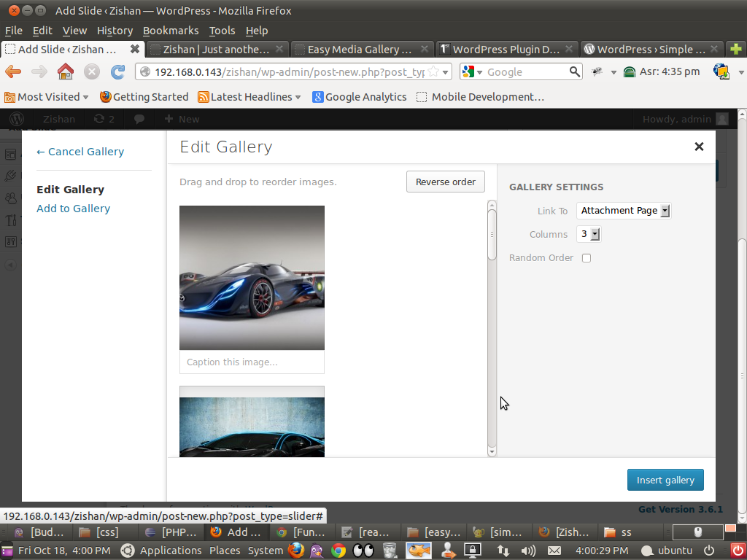Viewport: 747px width, 560px height.
Task: Reload the page with the refresh icon
Action: click(x=117, y=72)
